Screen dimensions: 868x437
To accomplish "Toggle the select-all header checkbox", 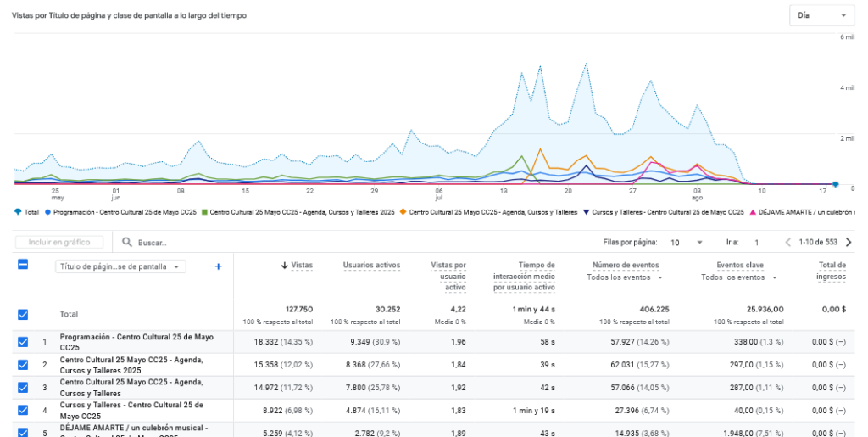I will click(23, 264).
